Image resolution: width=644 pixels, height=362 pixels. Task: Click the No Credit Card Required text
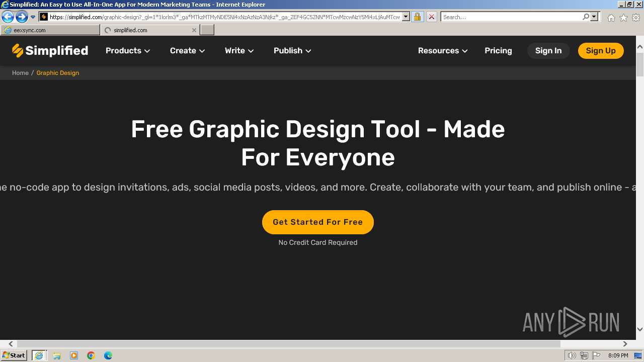pyautogui.click(x=318, y=242)
